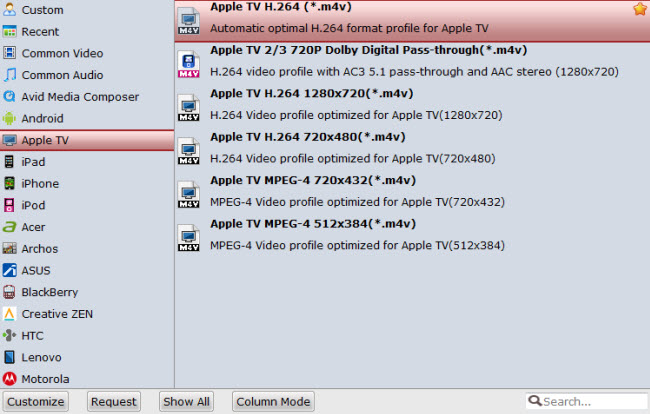Click into the Search field
Viewport: 650px width, 414px height.
click(x=587, y=401)
